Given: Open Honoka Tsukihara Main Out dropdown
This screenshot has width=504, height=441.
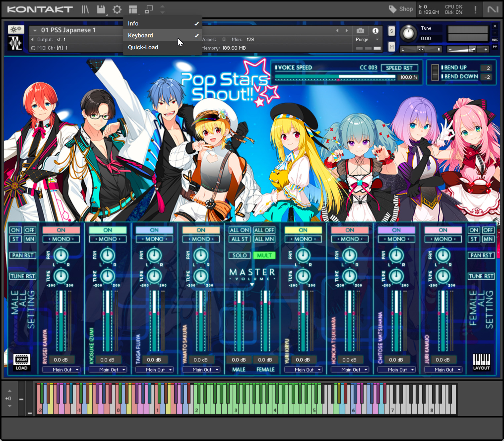Looking at the screenshot, I should click(350, 370).
